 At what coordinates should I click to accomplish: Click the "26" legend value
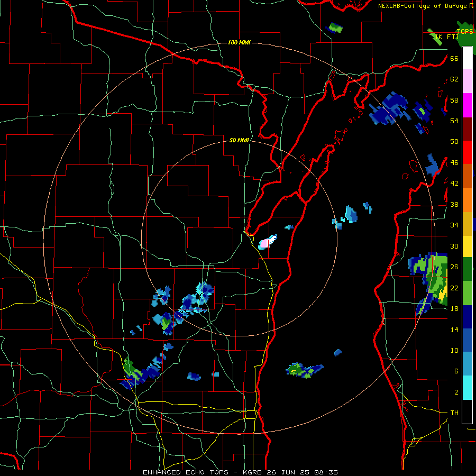click(454, 267)
